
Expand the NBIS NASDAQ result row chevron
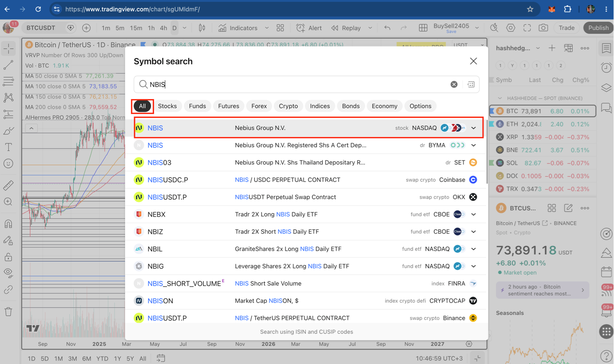click(474, 128)
